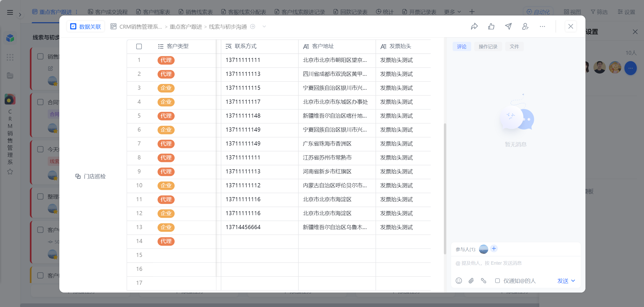Insert a link with the chain icon

484,281
